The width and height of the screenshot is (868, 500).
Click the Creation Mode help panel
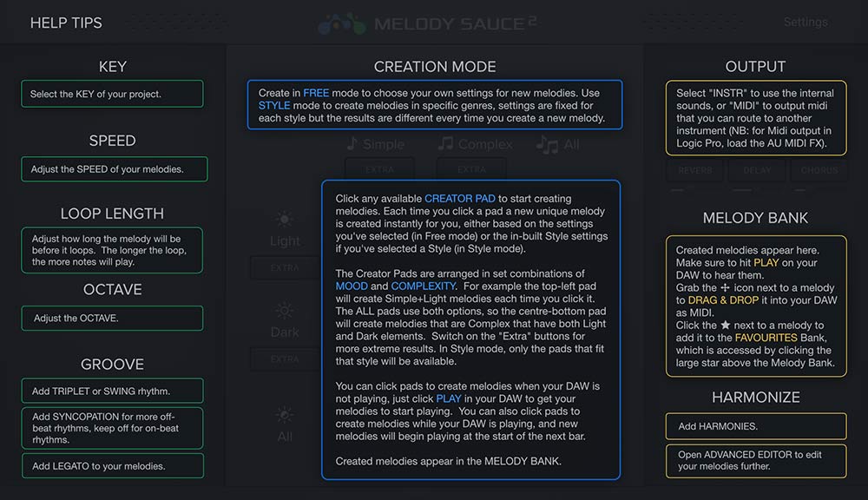435,105
